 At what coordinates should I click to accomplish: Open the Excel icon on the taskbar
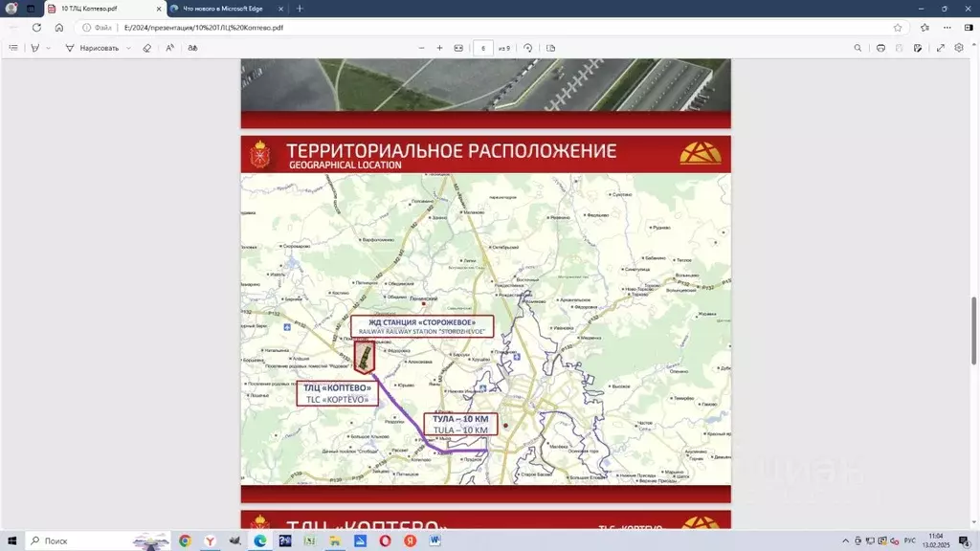click(310, 541)
